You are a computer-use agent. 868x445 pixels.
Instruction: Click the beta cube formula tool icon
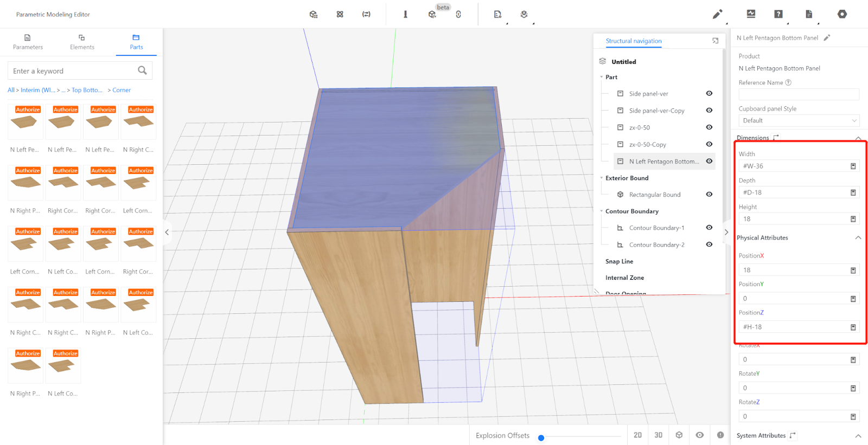point(432,15)
